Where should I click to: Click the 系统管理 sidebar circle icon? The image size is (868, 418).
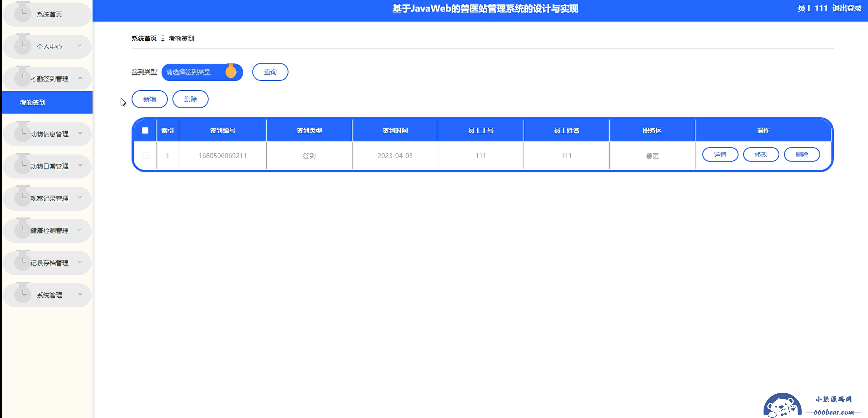(22, 294)
